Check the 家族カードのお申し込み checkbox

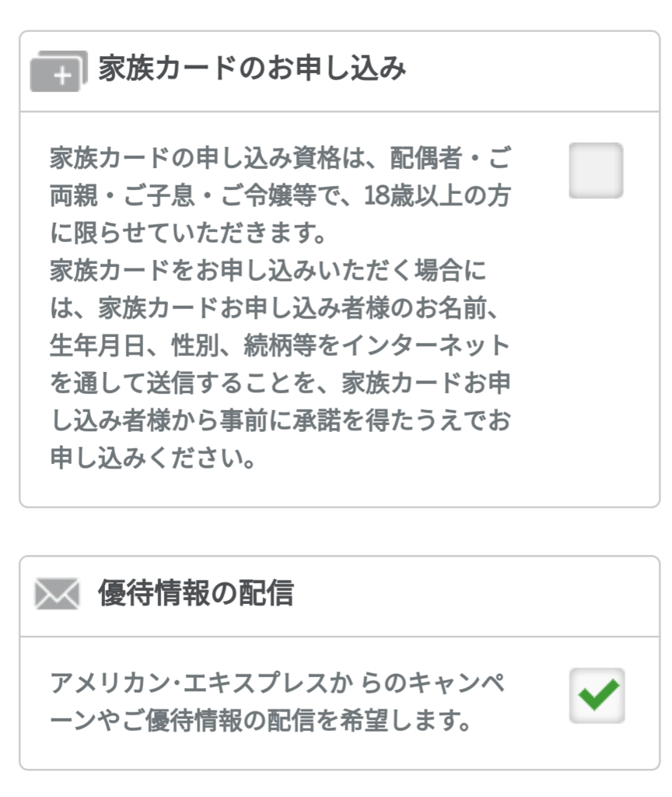pos(596,170)
